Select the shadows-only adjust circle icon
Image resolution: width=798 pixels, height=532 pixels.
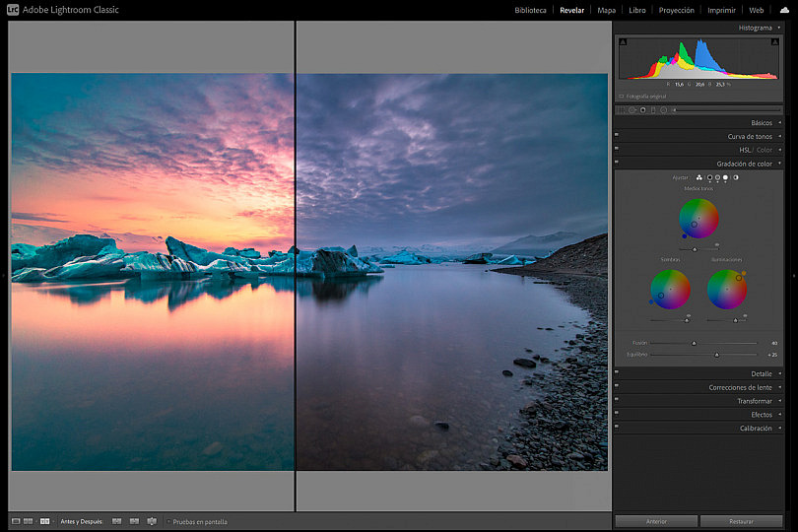click(709, 177)
